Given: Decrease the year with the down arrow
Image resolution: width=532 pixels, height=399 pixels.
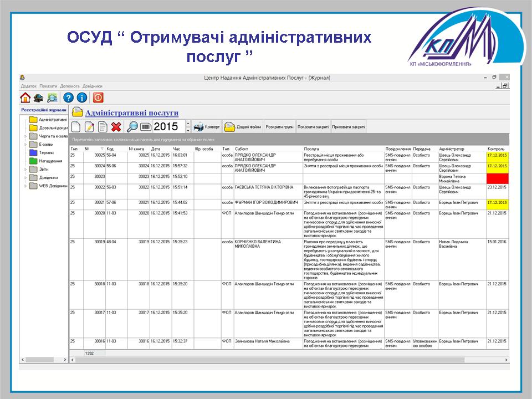Looking at the screenshot, I should pos(188,130).
